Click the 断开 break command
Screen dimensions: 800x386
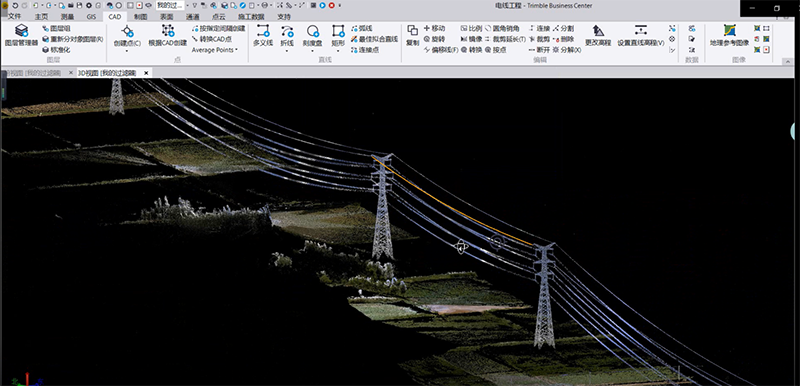pos(539,49)
